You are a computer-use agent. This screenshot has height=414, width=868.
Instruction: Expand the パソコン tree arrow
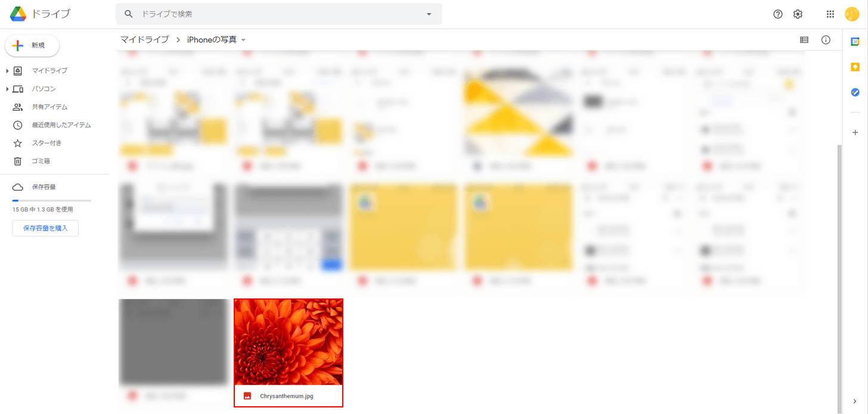pyautogui.click(x=7, y=89)
